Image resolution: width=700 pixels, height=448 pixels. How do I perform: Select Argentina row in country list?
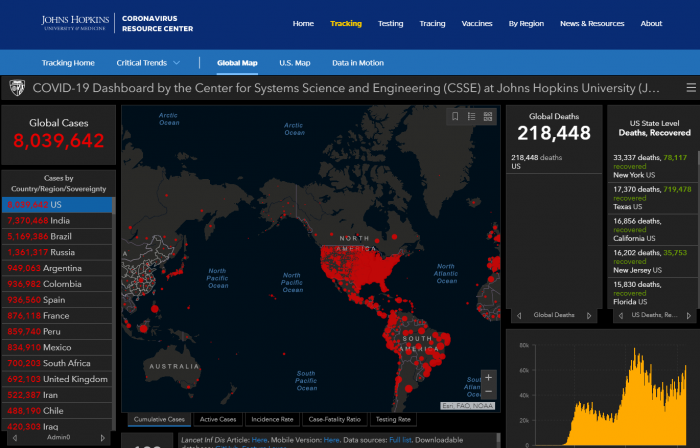point(57,268)
